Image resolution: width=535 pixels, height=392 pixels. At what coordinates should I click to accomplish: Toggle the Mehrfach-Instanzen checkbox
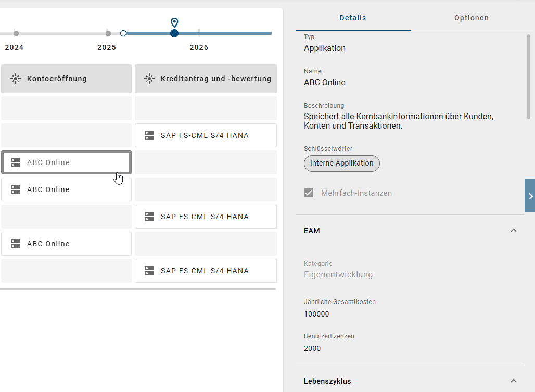click(309, 192)
